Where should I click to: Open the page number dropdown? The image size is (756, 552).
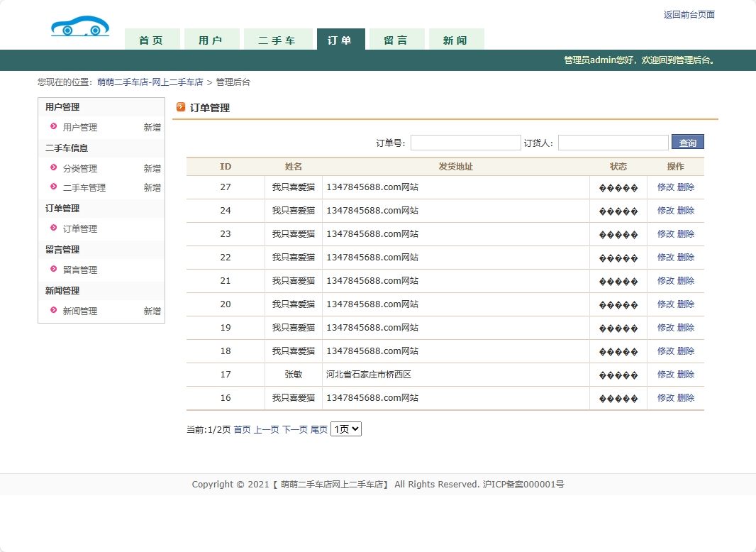[346, 429]
